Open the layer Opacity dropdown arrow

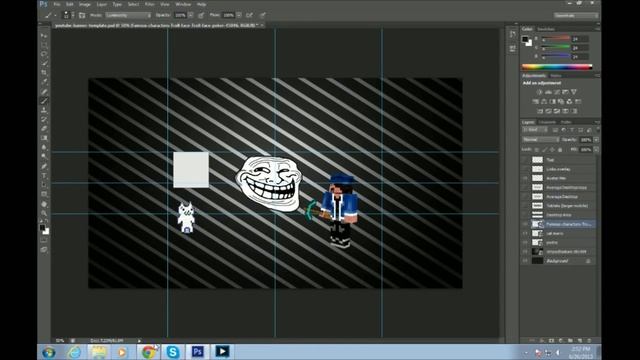(x=596, y=140)
